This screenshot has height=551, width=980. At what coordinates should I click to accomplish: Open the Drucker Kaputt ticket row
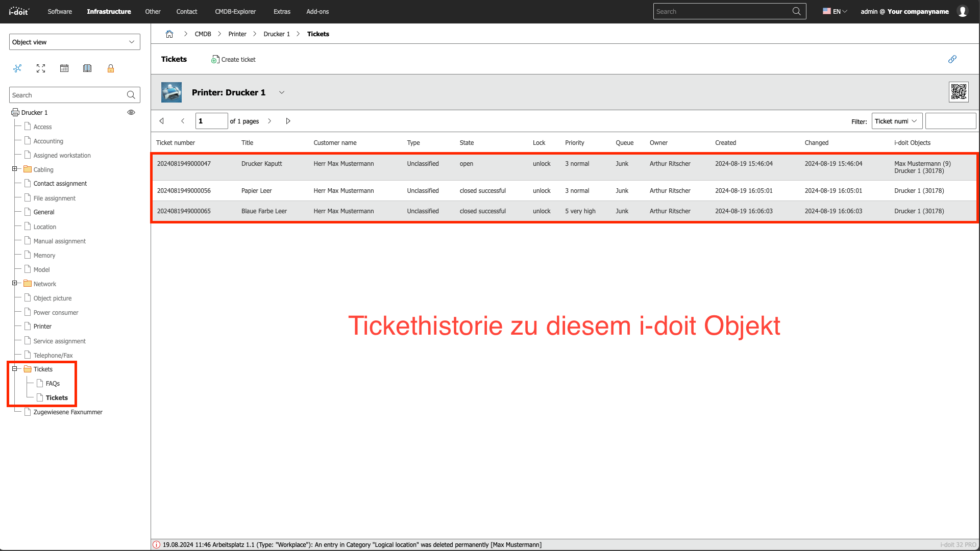click(x=261, y=164)
